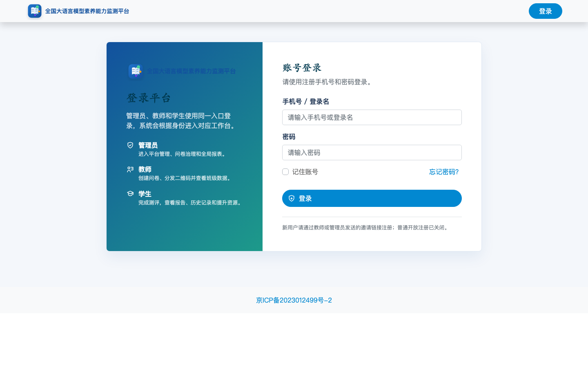Open the 忘记密码? link
This screenshot has height=368, width=588.
click(x=444, y=172)
